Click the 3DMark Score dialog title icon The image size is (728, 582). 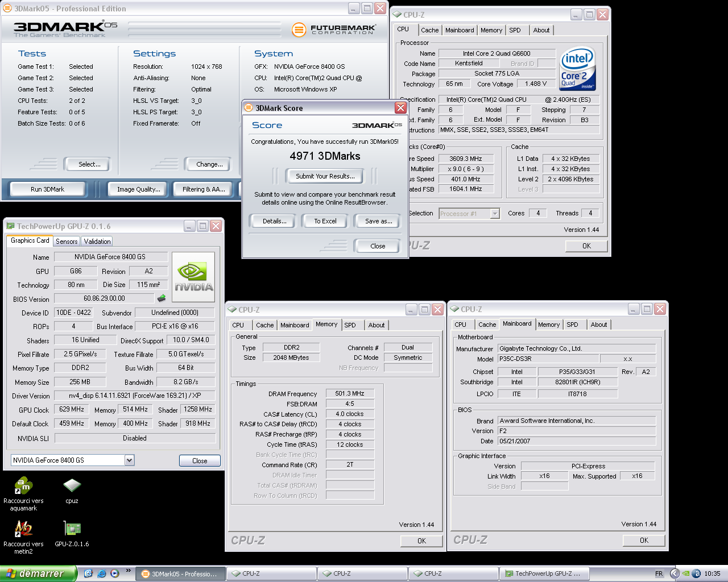[249, 108]
